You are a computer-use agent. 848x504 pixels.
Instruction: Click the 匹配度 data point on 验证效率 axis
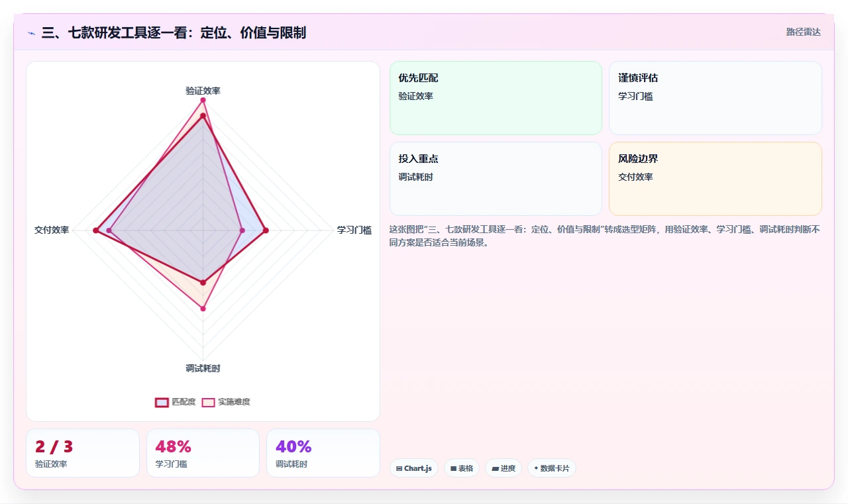coord(203,116)
